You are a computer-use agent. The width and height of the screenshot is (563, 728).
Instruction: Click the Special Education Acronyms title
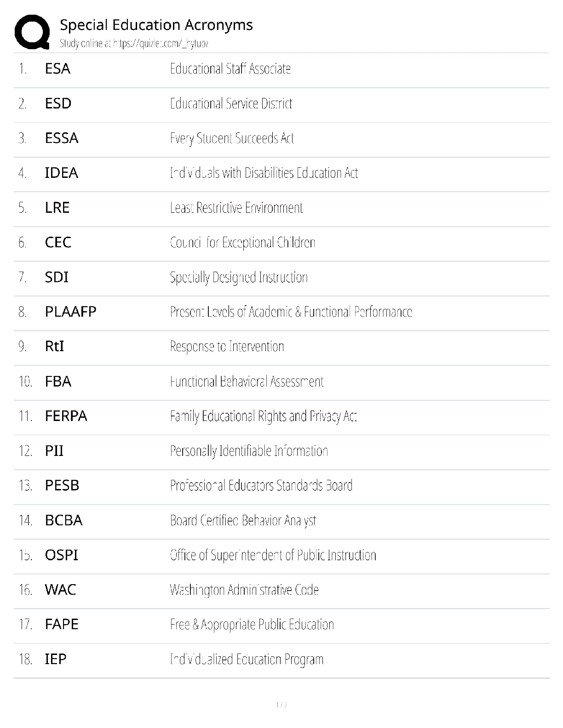tap(156, 25)
